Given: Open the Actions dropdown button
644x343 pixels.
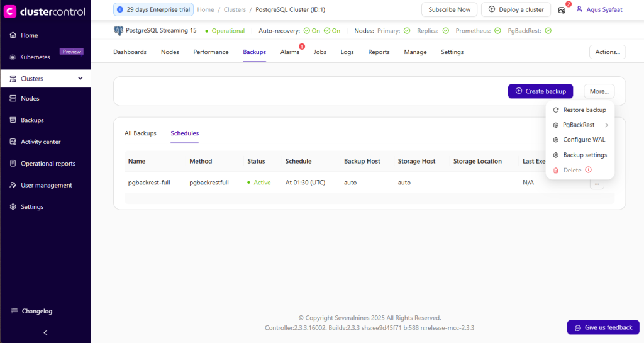Looking at the screenshot, I should 607,52.
